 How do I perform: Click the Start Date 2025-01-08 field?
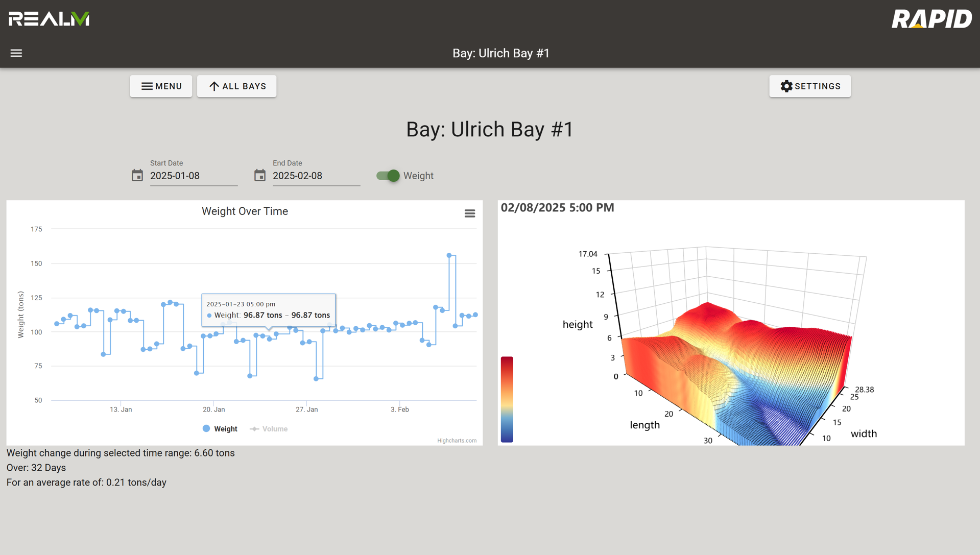(x=194, y=176)
